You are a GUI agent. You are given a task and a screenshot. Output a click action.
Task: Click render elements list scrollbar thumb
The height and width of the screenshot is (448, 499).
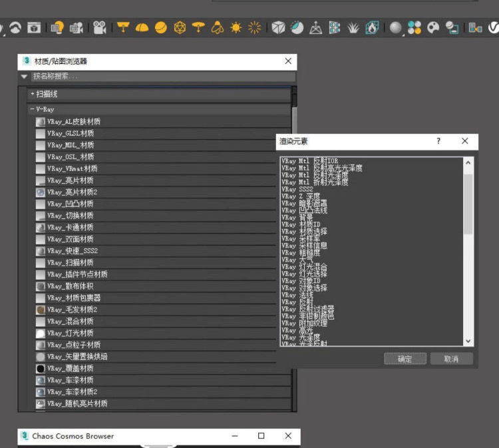468,204
